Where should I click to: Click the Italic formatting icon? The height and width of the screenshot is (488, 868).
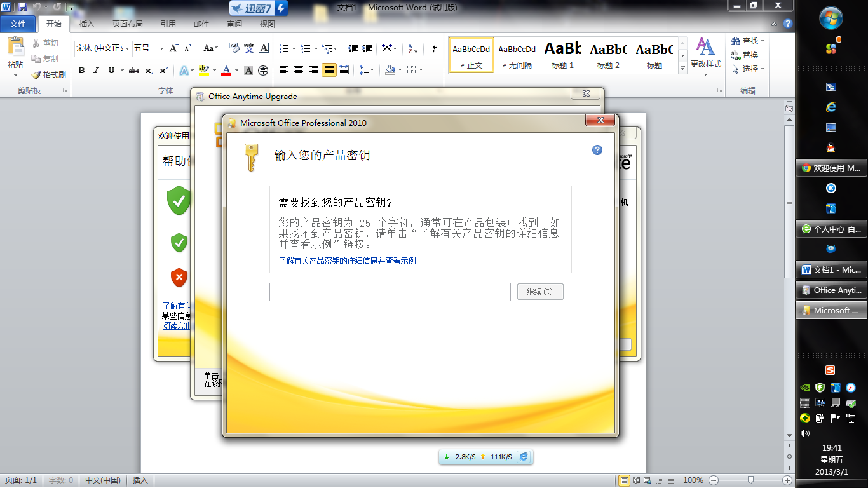pyautogui.click(x=96, y=71)
